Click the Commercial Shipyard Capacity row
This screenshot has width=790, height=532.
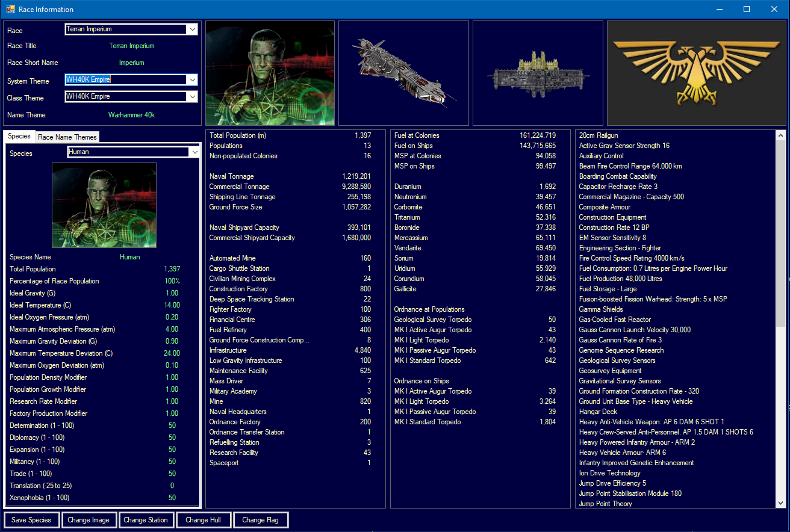[290, 238]
